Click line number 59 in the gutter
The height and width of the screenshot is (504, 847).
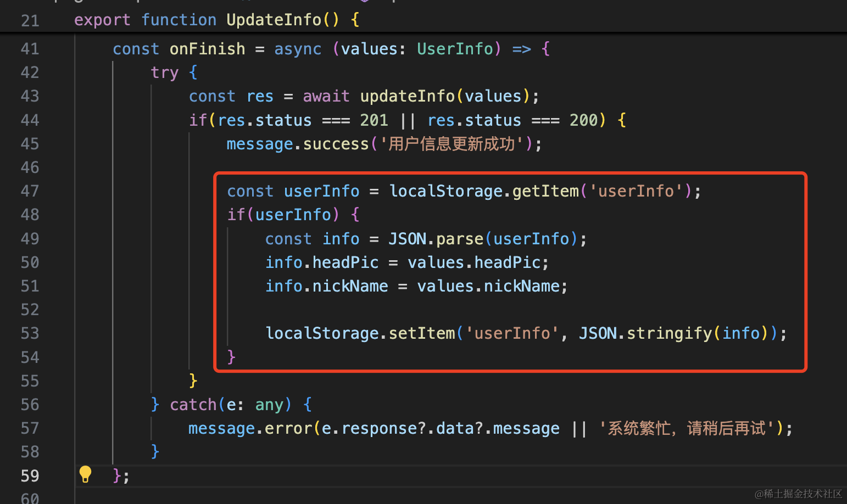point(30,475)
